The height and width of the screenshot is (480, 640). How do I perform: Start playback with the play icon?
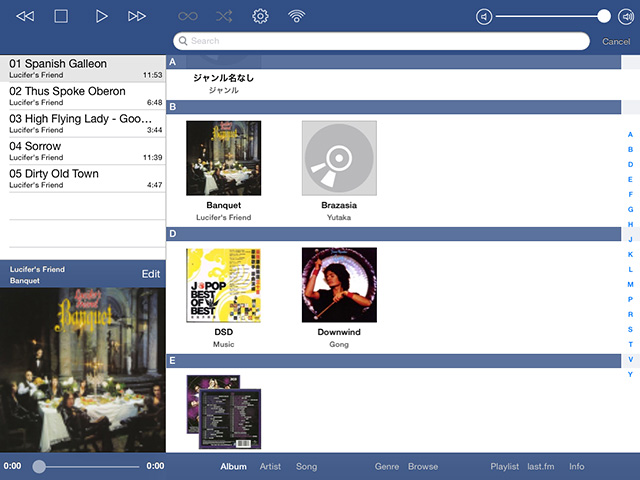tap(101, 16)
